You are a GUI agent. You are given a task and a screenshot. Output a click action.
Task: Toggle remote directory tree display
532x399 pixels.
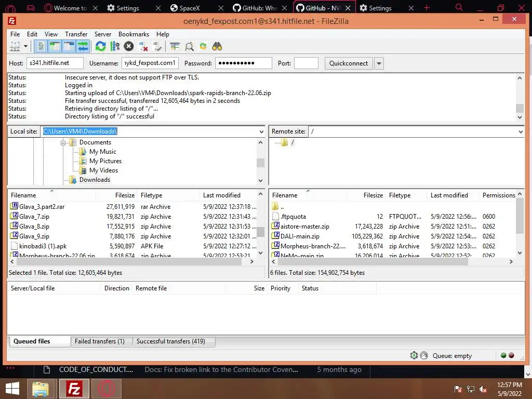[x=69, y=46]
